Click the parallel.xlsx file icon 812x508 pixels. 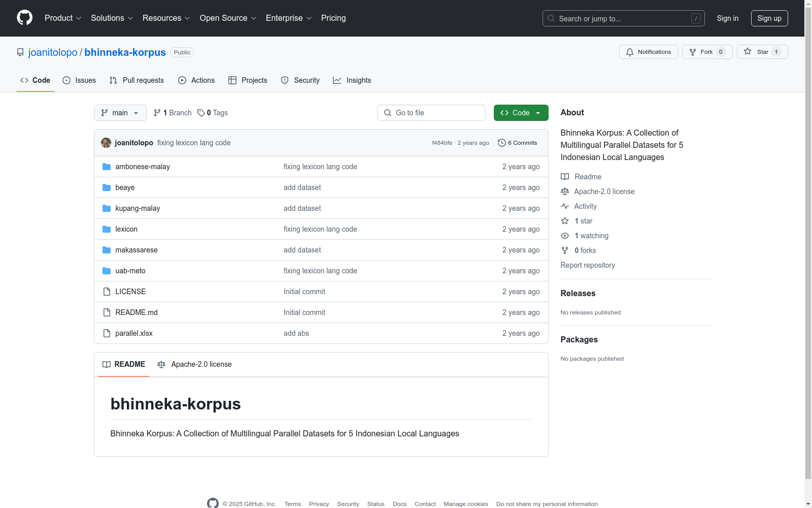pos(107,333)
